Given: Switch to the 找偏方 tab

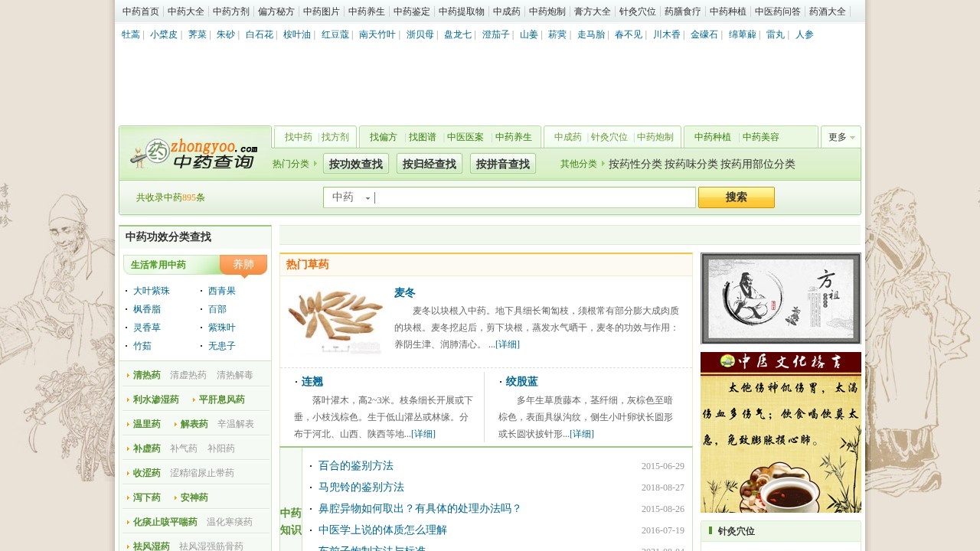Looking at the screenshot, I should 384,137.
